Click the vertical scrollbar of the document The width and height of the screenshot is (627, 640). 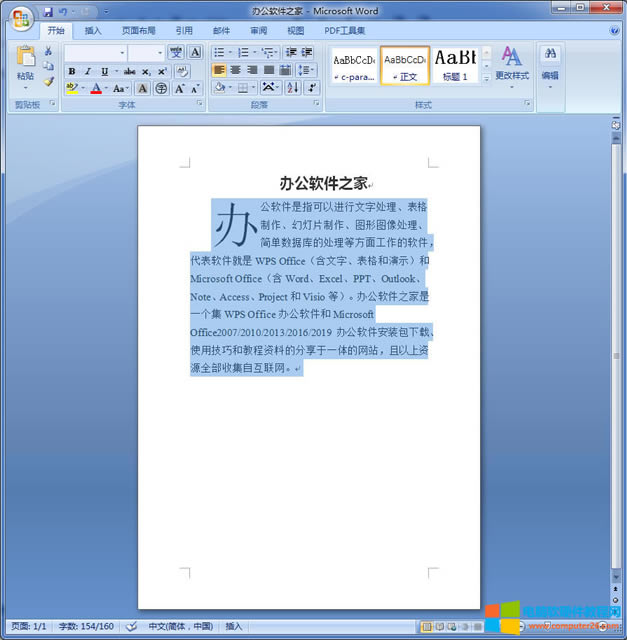[x=616, y=350]
